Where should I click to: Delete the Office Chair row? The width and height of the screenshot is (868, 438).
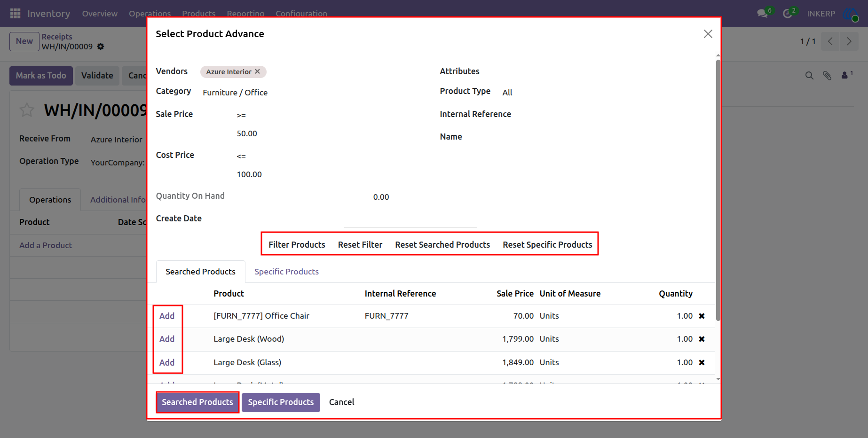(x=702, y=316)
